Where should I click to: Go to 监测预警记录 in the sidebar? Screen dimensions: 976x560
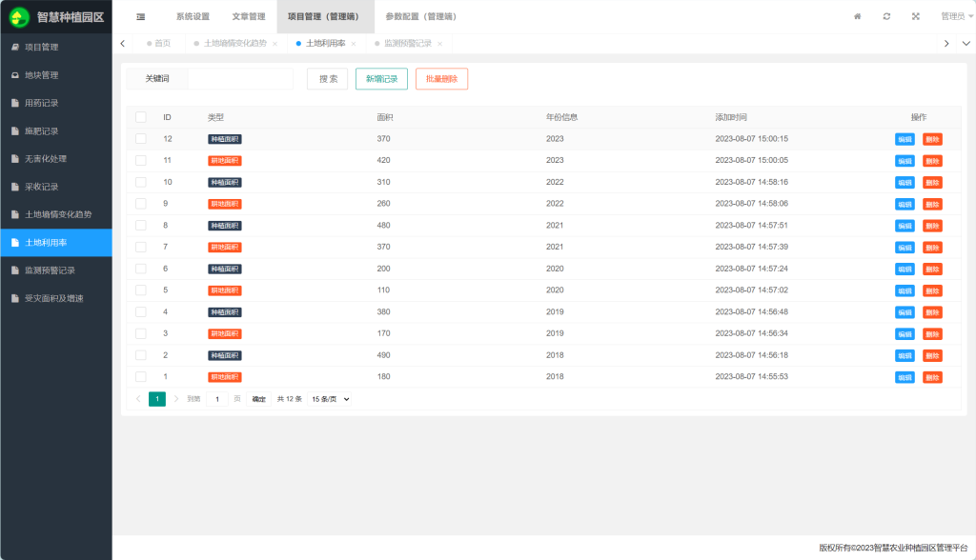point(50,270)
